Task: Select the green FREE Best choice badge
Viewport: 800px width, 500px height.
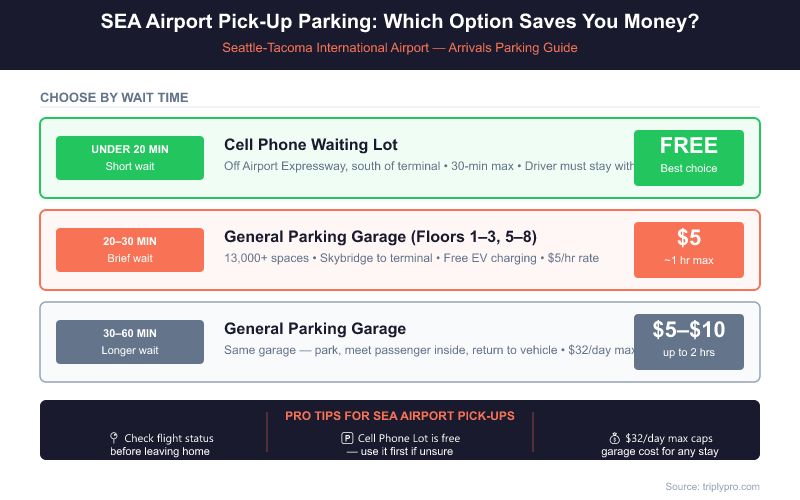Action: [689, 157]
